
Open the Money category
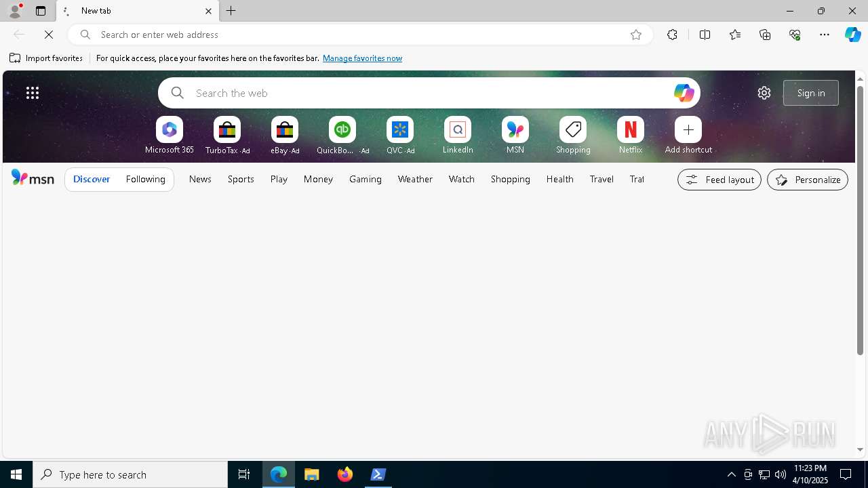tap(318, 179)
